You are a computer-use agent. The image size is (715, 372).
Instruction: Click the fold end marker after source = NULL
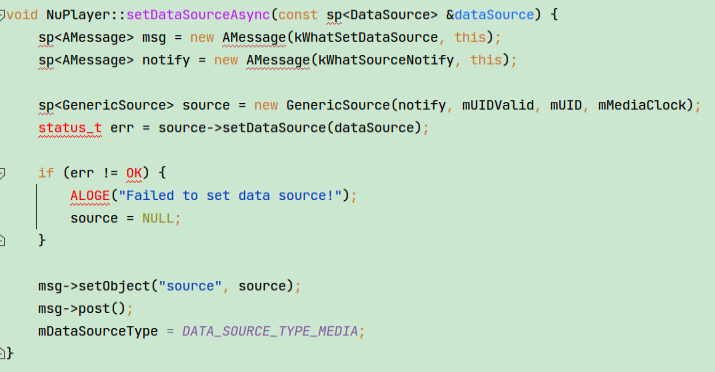(2, 240)
